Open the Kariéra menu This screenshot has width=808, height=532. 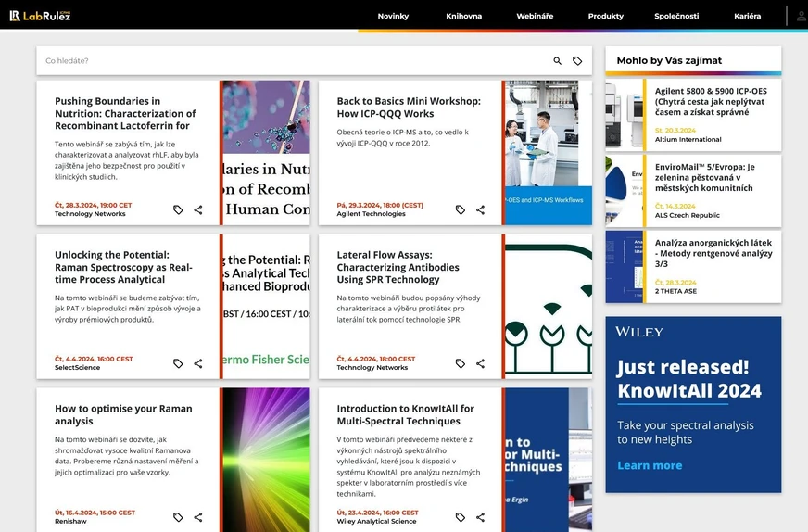pos(747,16)
